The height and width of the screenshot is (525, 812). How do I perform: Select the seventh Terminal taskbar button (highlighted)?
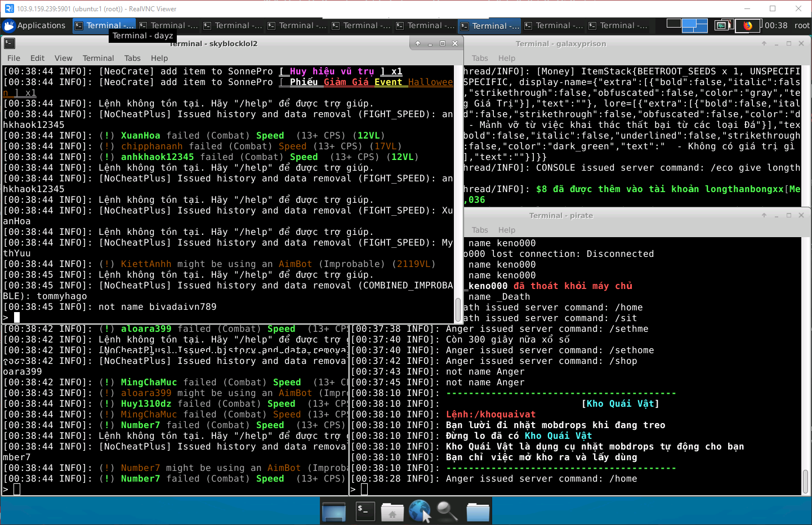coord(489,25)
